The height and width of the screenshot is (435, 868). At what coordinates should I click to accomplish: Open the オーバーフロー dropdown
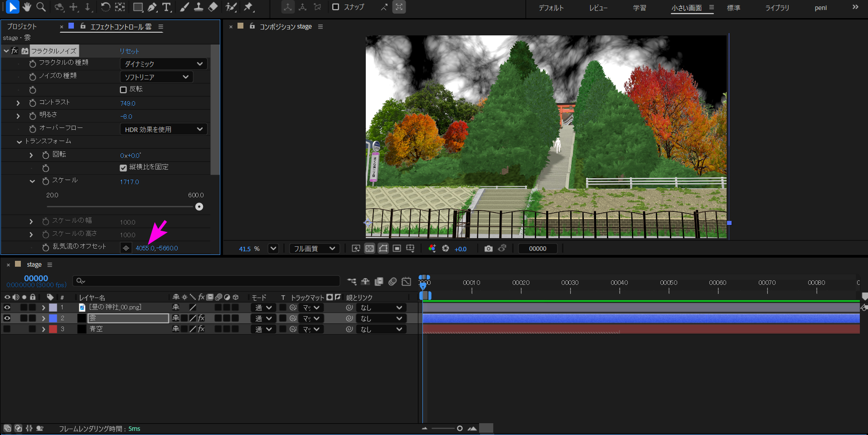click(163, 129)
